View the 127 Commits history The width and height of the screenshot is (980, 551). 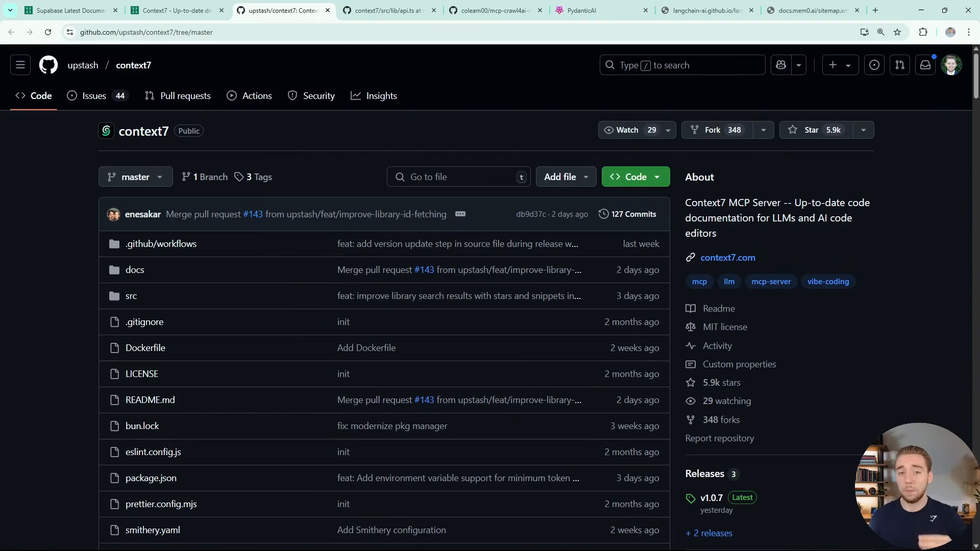[x=627, y=214]
